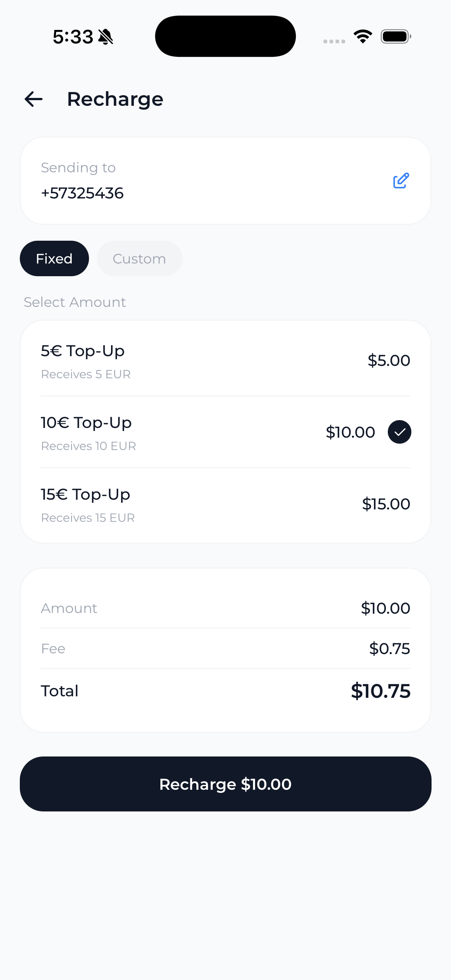The width and height of the screenshot is (451, 980).
Task: Tap the $15.00 price label
Action: coord(386,504)
